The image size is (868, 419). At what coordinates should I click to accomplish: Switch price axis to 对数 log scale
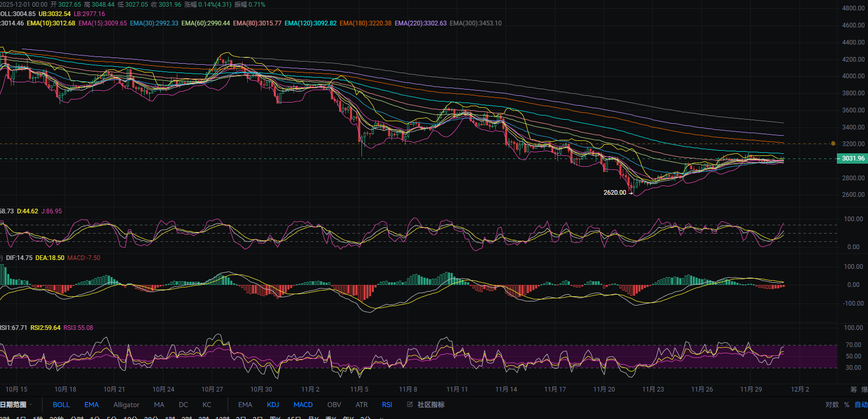click(x=832, y=404)
